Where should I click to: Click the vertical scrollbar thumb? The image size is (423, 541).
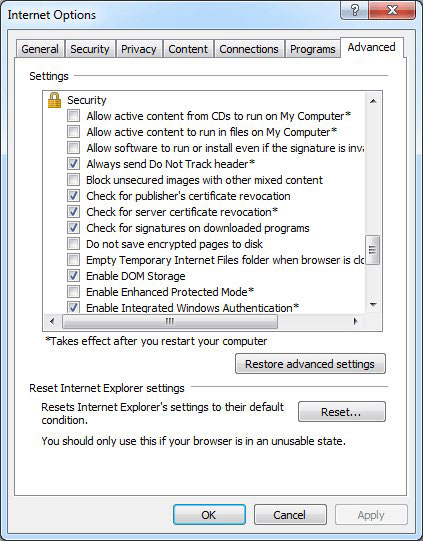tap(373, 250)
